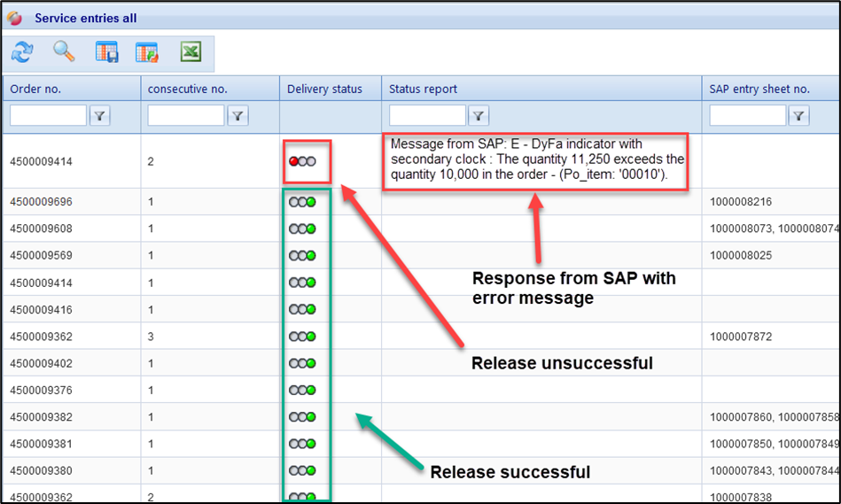
Task: Click the Order no. filter text field
Action: [x=48, y=115]
